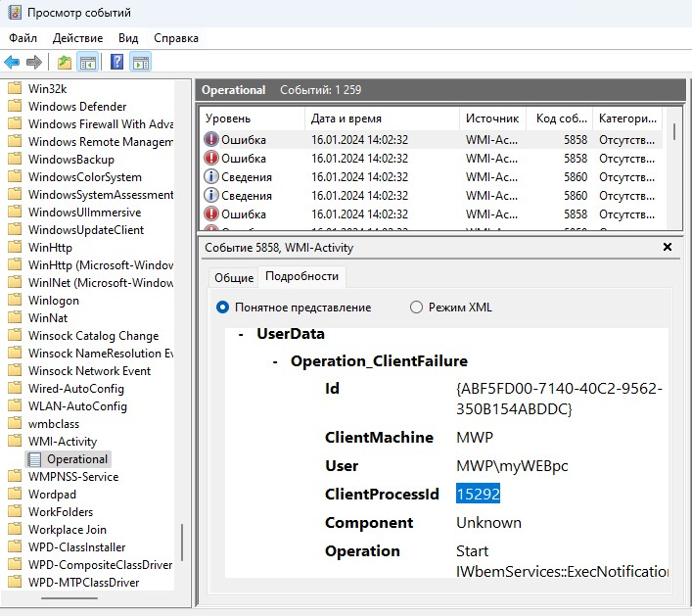Select WindowsBackup tree item
692x616 pixels.
(71, 159)
